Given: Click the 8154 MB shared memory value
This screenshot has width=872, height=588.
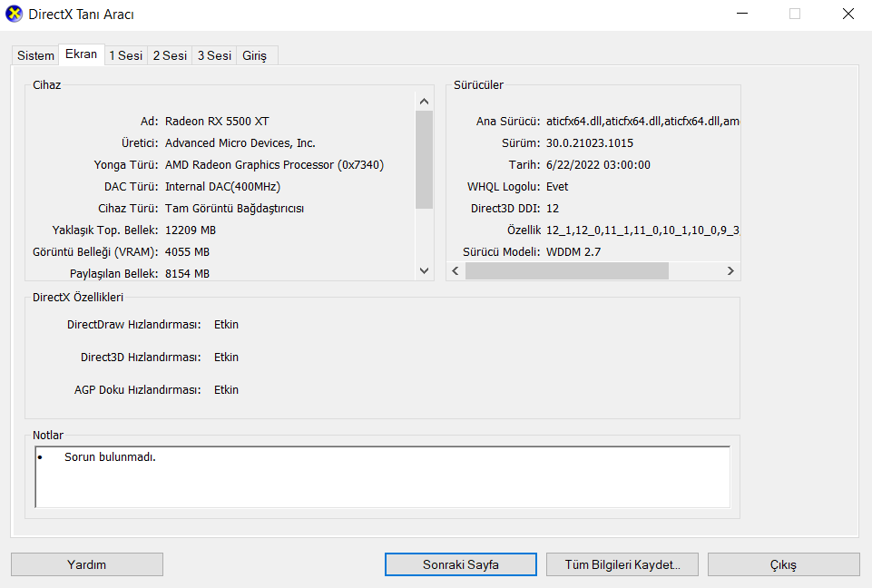Looking at the screenshot, I should pos(188,273).
